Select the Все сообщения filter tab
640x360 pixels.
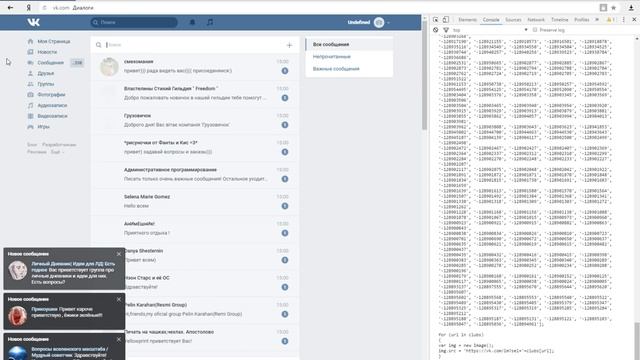point(349,44)
